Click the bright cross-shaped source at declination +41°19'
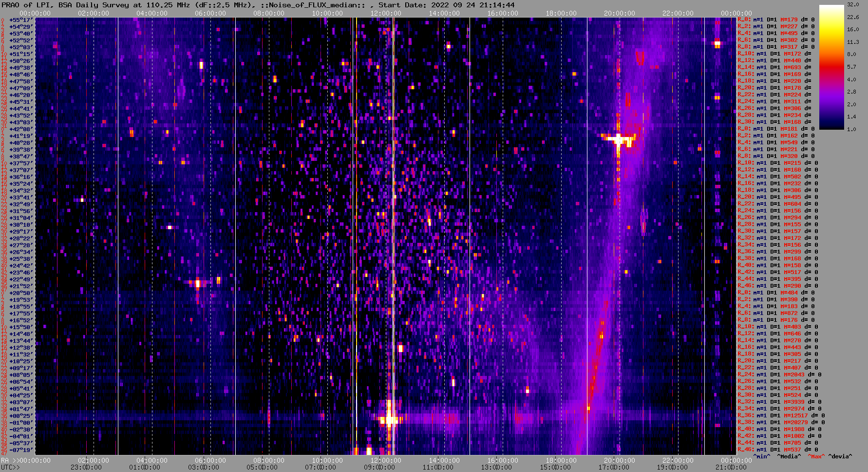 (x=618, y=139)
